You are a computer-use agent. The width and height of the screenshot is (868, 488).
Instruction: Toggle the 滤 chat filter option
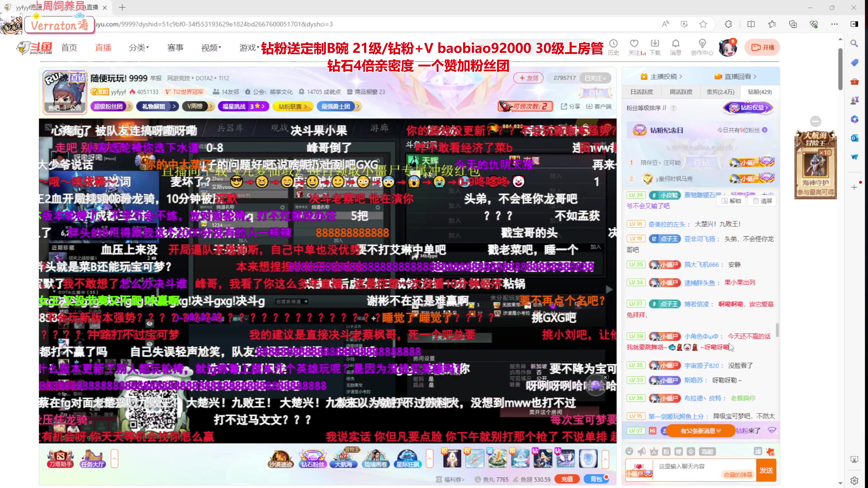tap(758, 451)
